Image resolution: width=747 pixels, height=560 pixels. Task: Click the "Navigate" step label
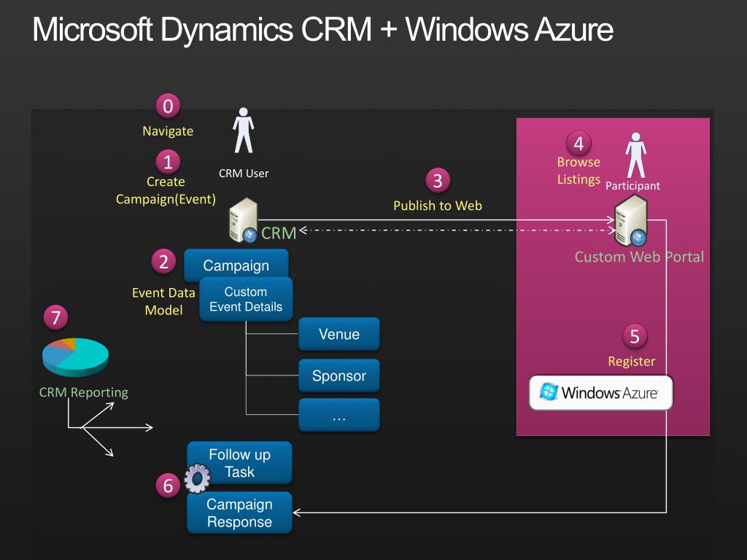tap(168, 131)
